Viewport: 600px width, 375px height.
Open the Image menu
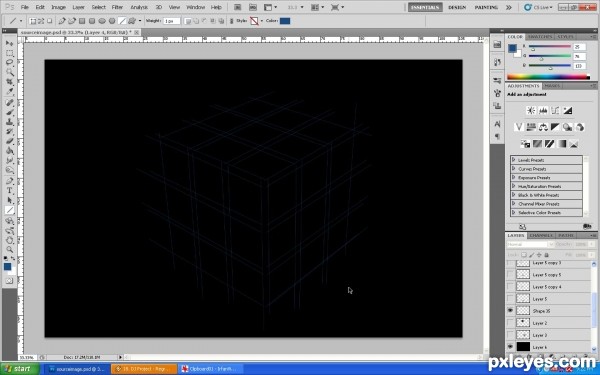point(59,7)
